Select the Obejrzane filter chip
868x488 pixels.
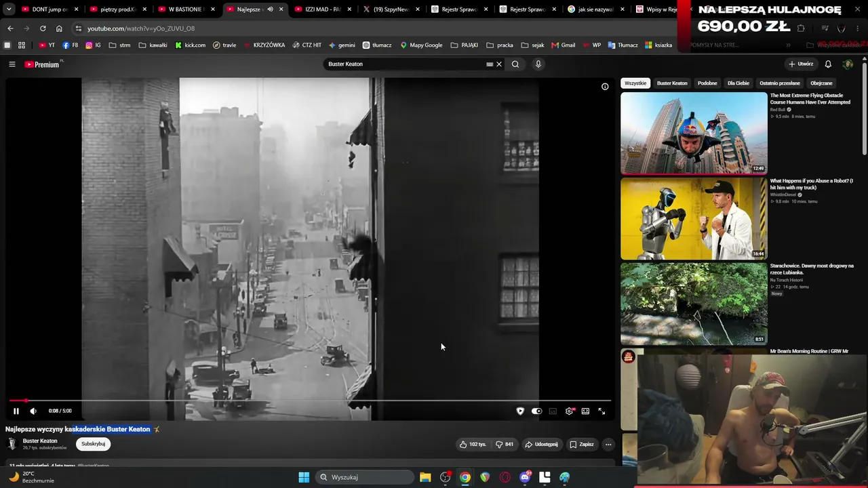point(821,83)
